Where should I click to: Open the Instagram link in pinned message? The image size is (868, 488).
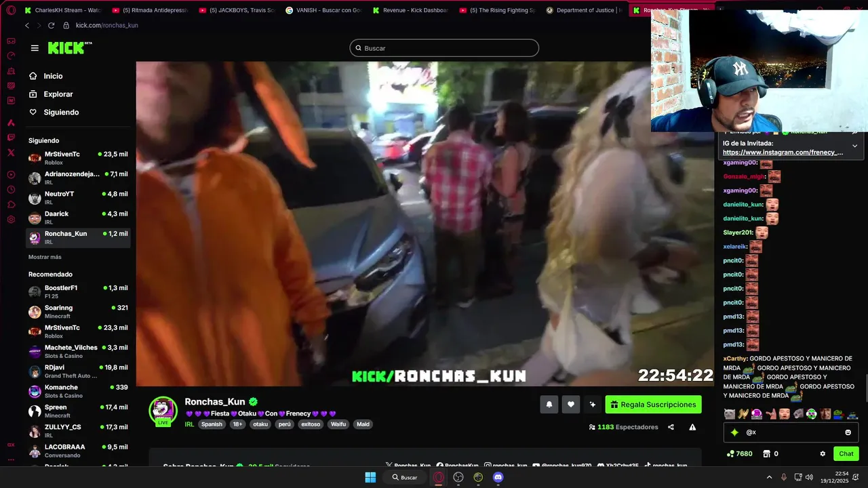click(783, 152)
